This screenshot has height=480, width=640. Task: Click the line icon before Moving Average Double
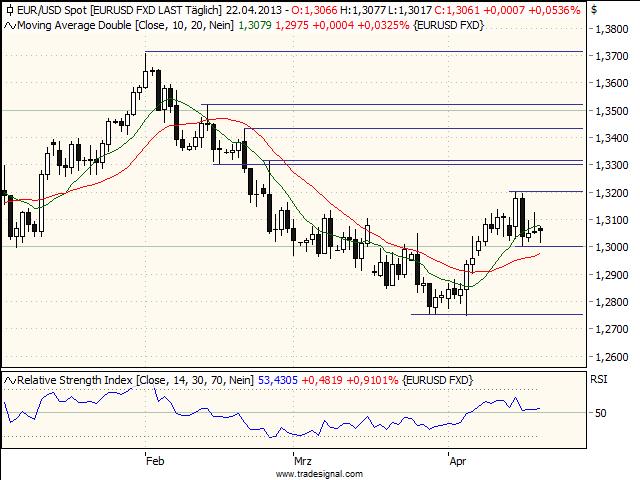point(10,26)
